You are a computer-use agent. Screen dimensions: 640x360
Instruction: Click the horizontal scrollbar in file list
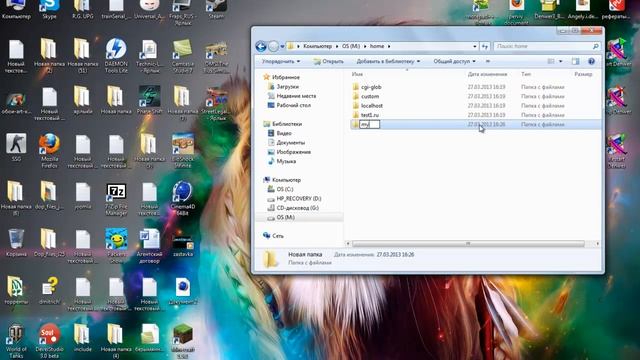point(468,244)
